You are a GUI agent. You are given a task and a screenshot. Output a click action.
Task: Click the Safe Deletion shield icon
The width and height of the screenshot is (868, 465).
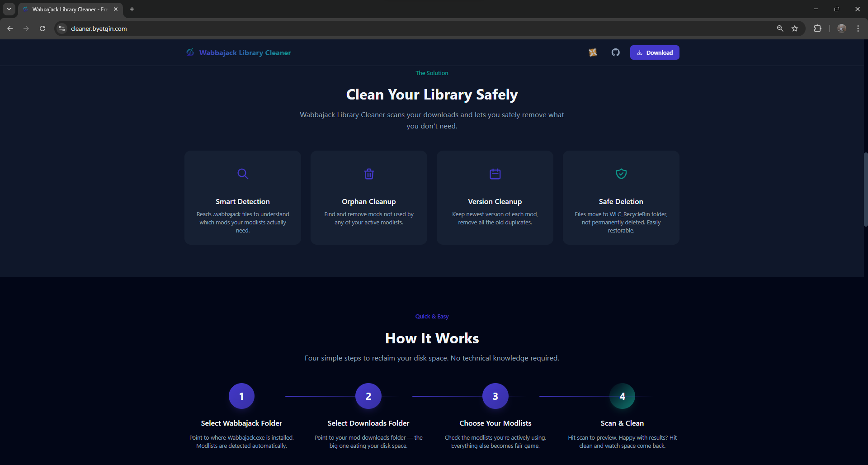click(x=621, y=174)
